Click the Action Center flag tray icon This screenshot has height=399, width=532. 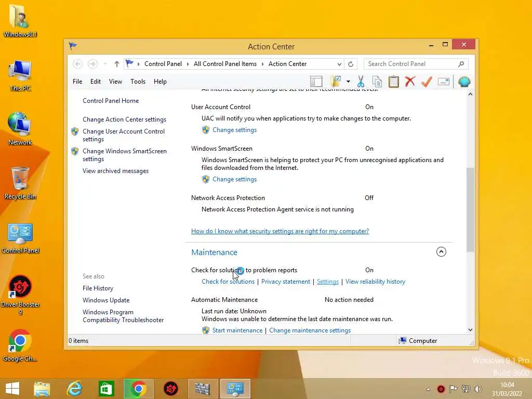click(x=453, y=389)
